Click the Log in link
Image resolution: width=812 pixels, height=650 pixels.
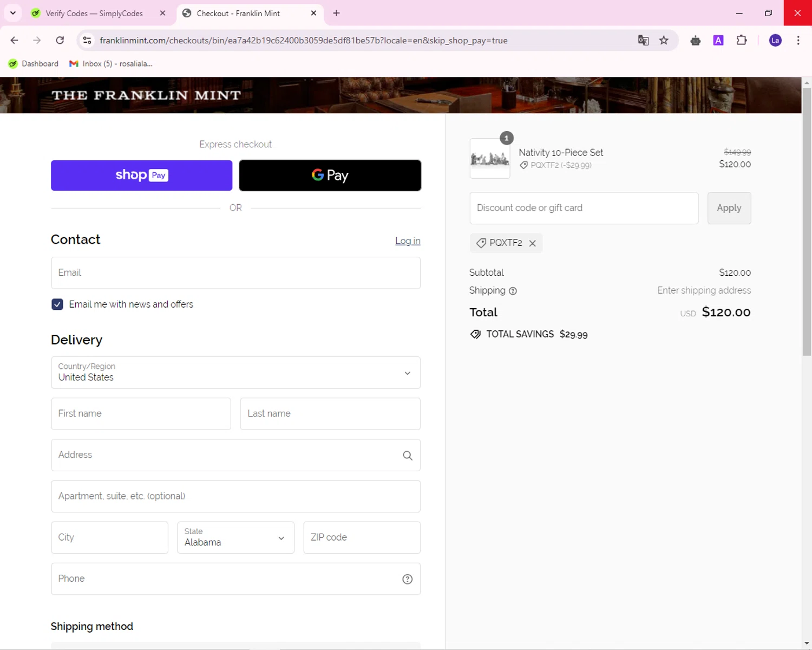tap(408, 241)
